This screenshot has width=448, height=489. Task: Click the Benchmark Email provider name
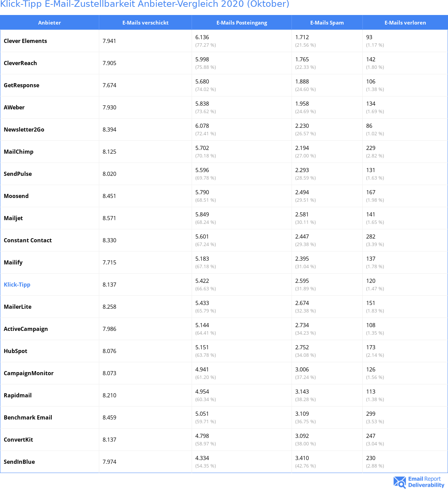(x=28, y=417)
